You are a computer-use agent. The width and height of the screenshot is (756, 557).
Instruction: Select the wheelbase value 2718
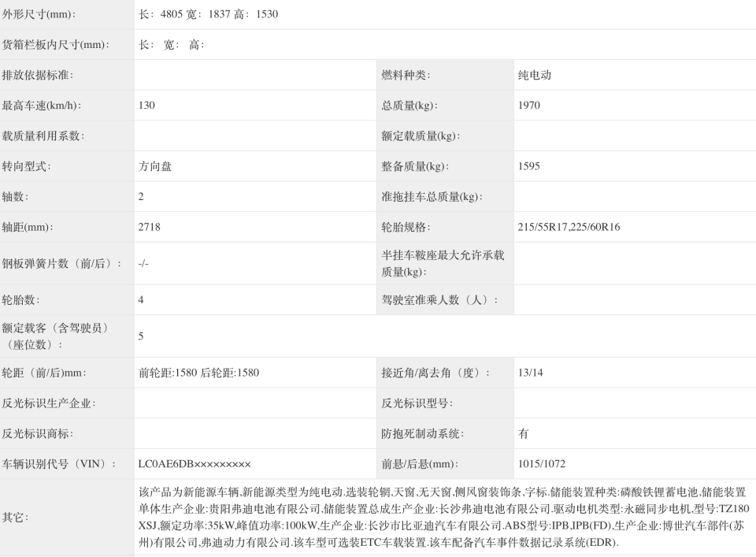[149, 227]
